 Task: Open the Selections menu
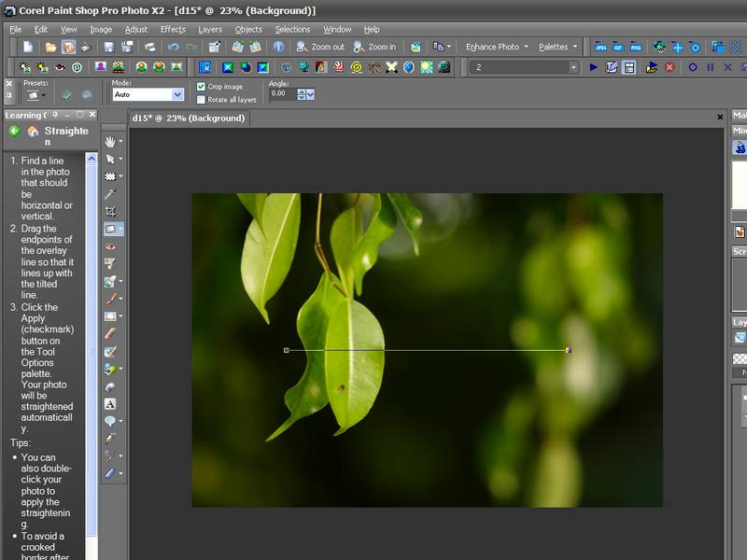(292, 29)
